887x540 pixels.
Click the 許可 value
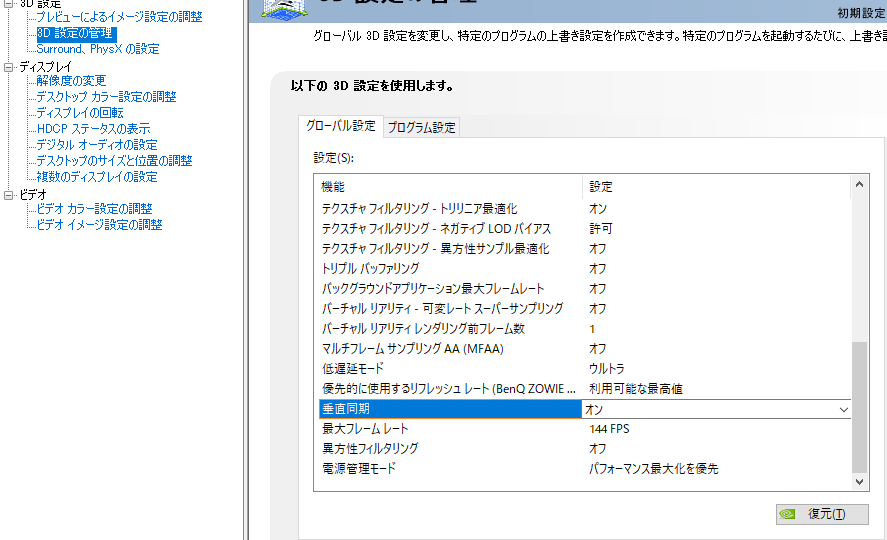(x=600, y=228)
